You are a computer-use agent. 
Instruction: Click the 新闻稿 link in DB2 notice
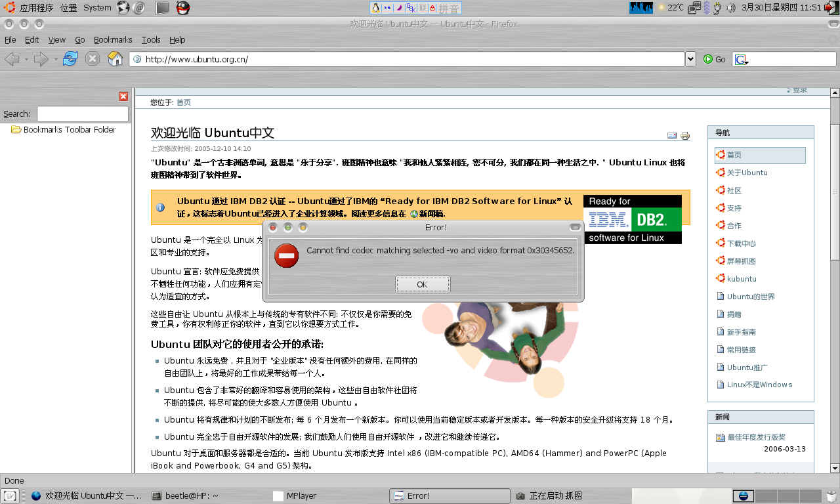[x=431, y=214]
